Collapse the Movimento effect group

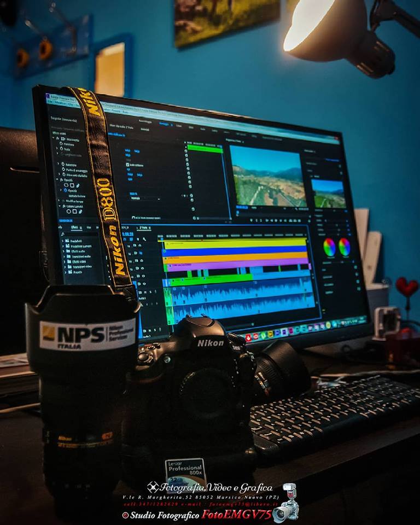click(x=53, y=138)
